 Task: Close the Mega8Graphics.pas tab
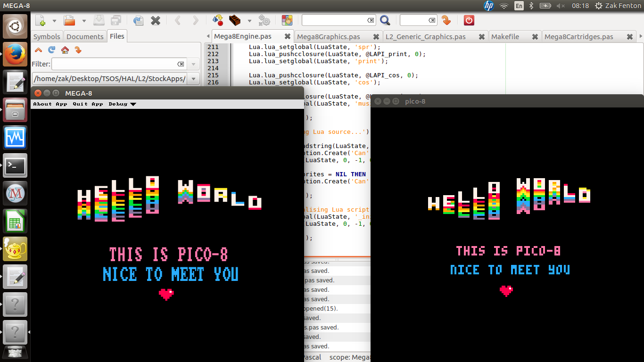click(x=376, y=37)
